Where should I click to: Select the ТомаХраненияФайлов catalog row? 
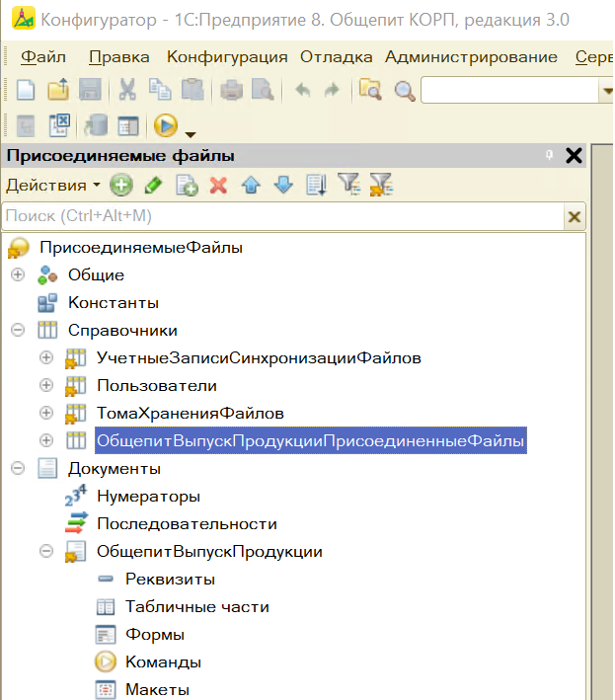pyautogui.click(x=191, y=414)
